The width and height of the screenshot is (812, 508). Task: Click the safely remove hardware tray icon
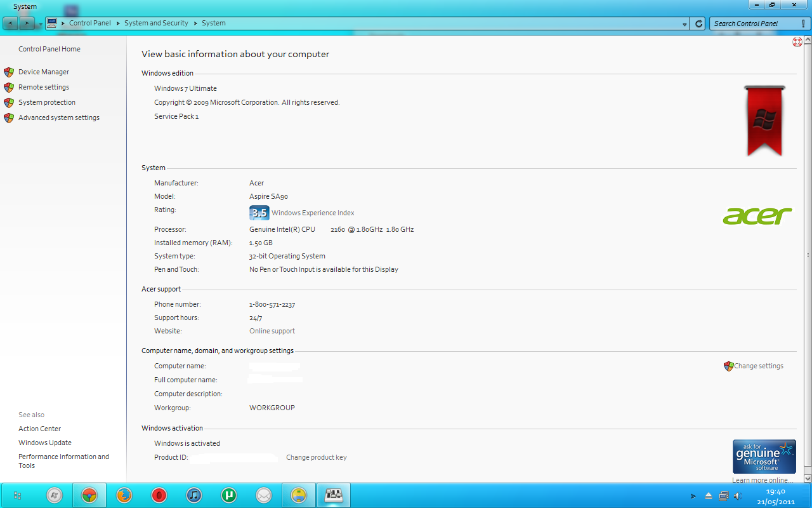click(708, 496)
